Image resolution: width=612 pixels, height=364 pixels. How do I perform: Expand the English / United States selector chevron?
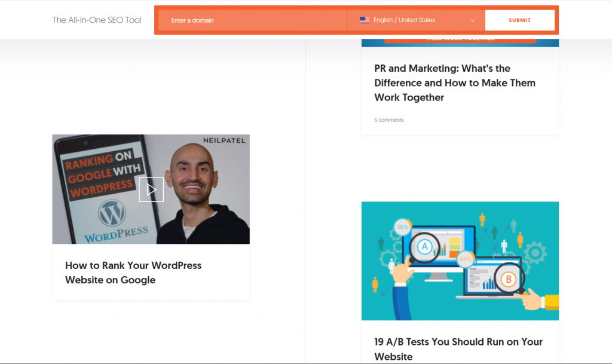pos(472,20)
